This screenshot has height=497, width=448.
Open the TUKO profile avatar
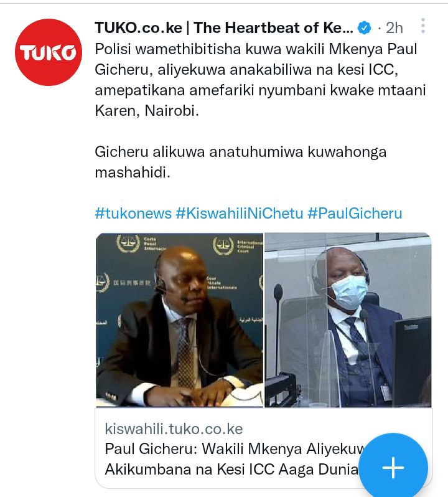pyautogui.click(x=49, y=52)
